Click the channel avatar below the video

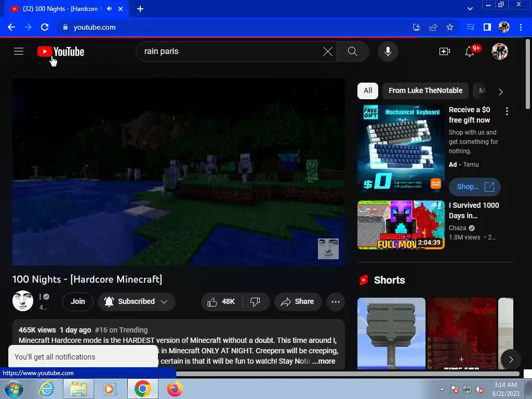click(x=23, y=301)
